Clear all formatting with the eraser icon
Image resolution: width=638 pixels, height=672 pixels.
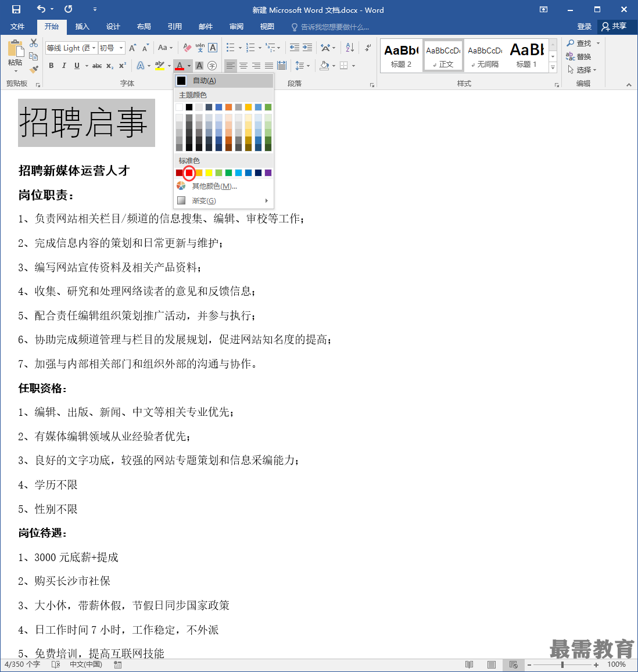[x=187, y=48]
